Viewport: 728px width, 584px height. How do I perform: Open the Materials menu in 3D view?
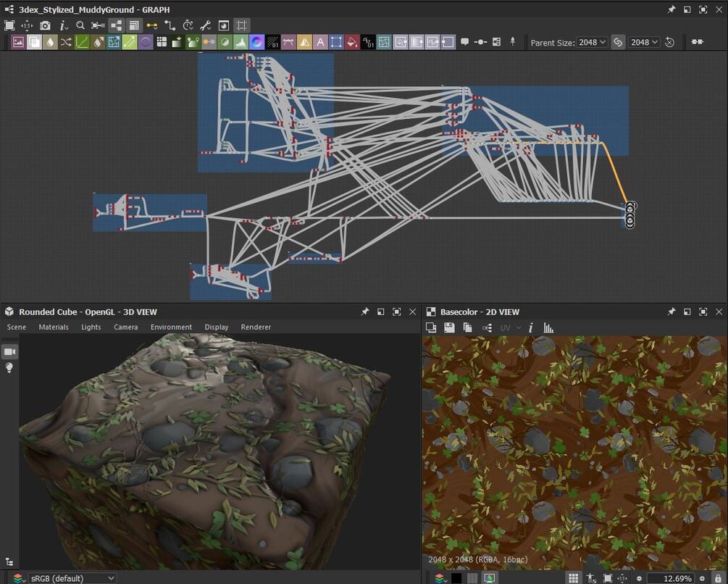pyautogui.click(x=54, y=328)
